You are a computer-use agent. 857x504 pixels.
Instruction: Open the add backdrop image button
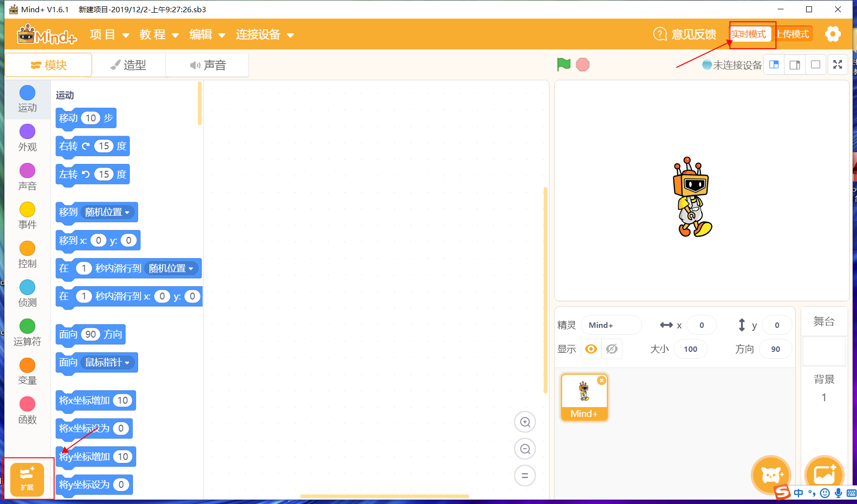tap(824, 474)
